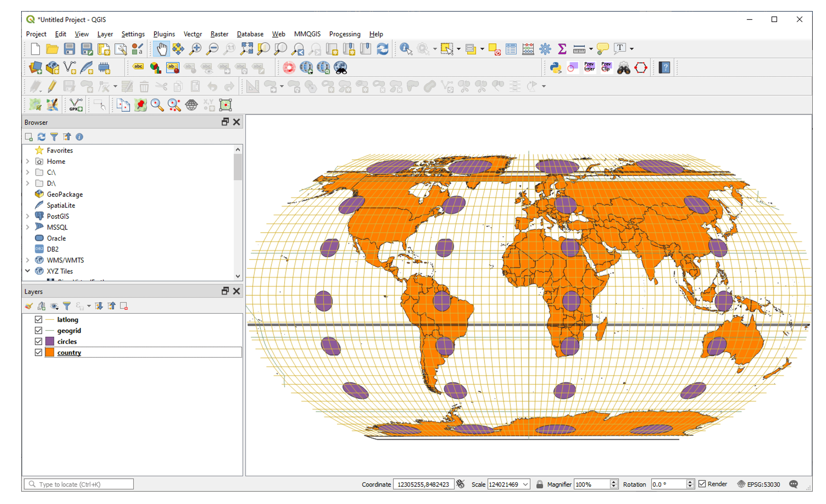
Task: Open the Processing menu
Action: [x=345, y=34]
